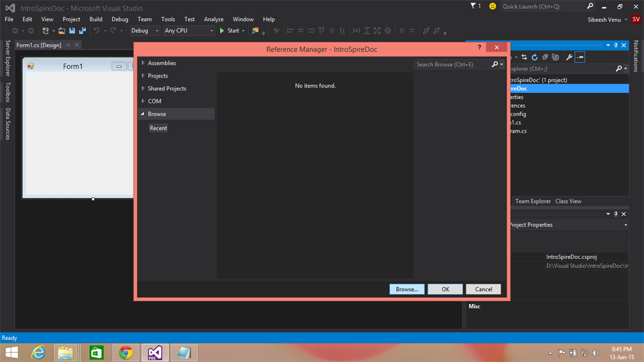Click the Send to Back layout icon
The height and width of the screenshot is (362, 644).
pyautogui.click(x=436, y=30)
